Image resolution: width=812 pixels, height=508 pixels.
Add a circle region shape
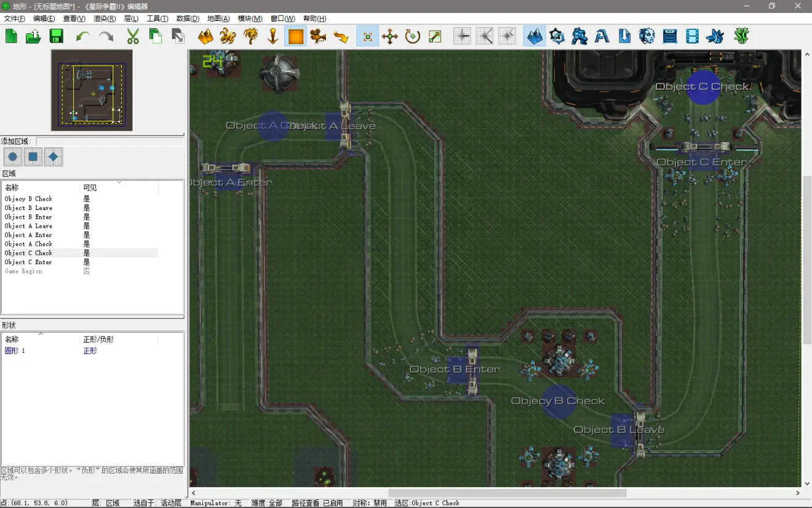[x=12, y=157]
